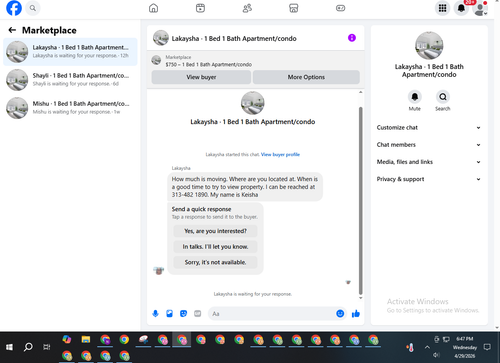Image resolution: width=500 pixels, height=363 pixels.
Task: Open Windows taskbar search
Action: [x=28, y=347]
